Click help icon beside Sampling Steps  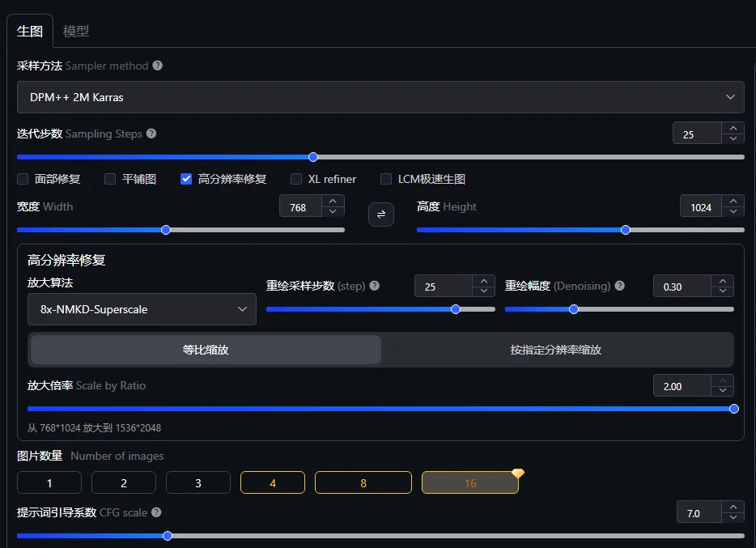point(151,134)
